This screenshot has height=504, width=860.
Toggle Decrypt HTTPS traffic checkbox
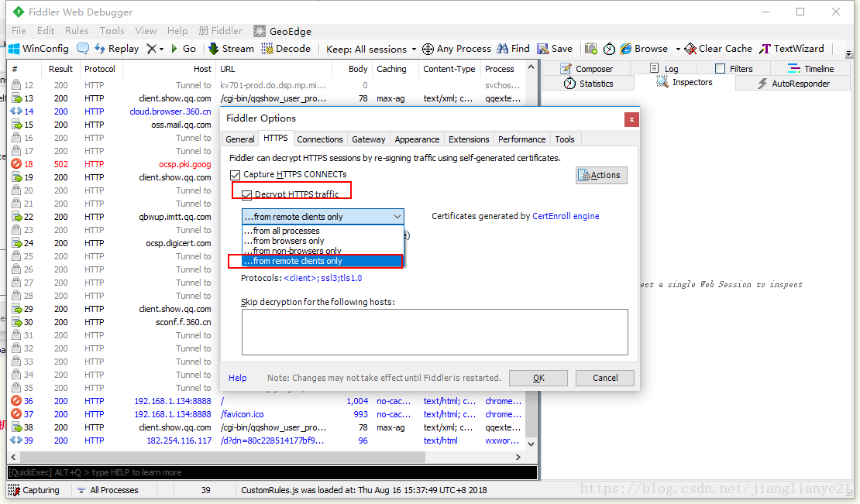247,194
